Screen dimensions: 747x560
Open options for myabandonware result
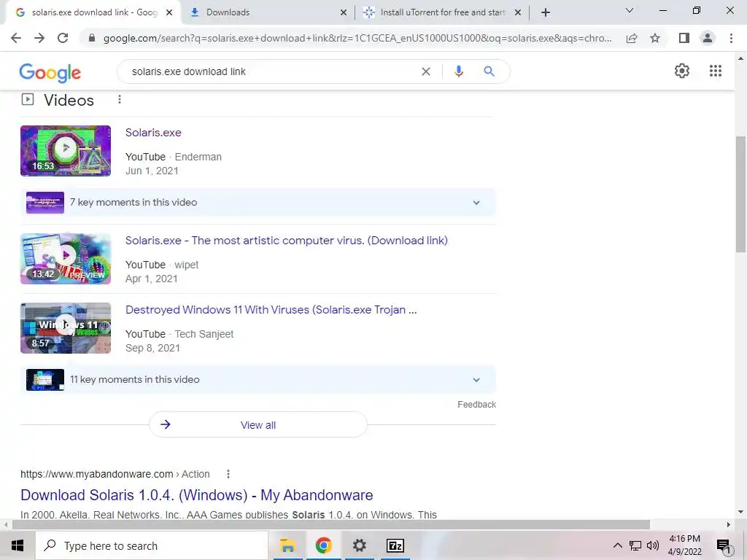[228, 474]
